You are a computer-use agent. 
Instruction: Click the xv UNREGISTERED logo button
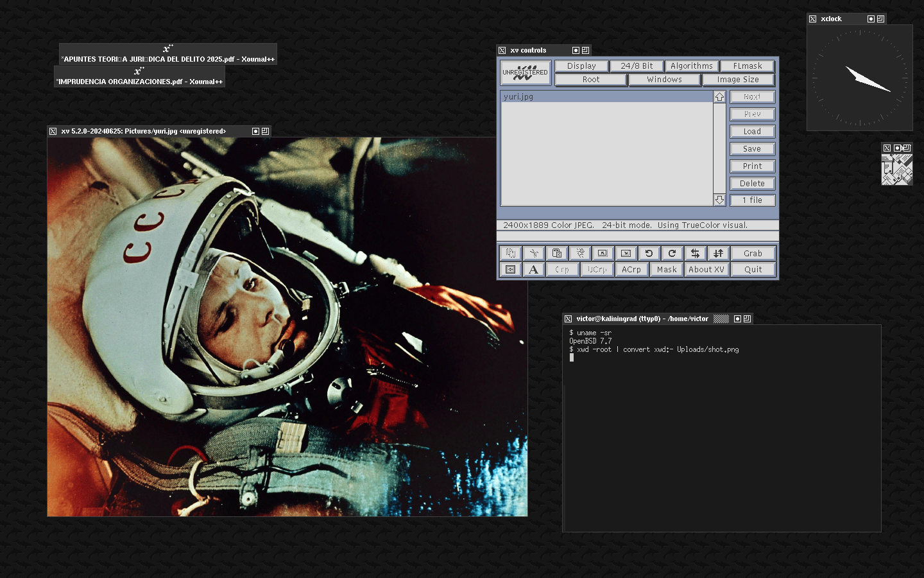[x=525, y=73]
